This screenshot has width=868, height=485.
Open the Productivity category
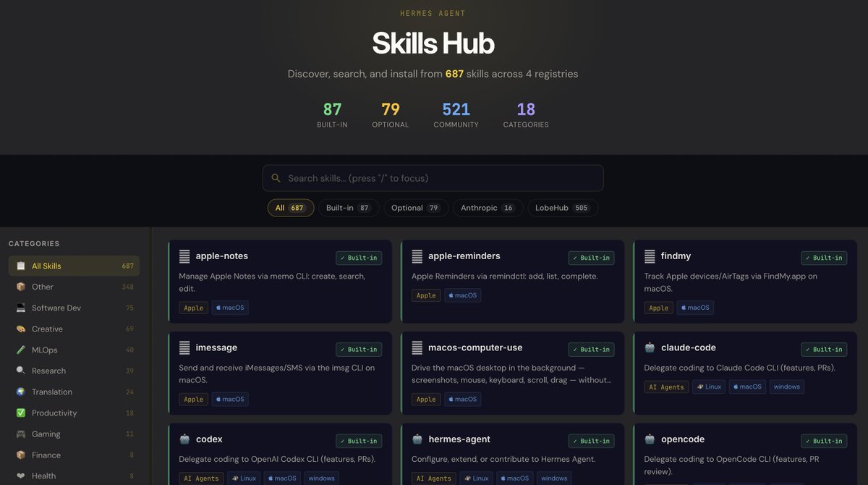click(x=74, y=413)
